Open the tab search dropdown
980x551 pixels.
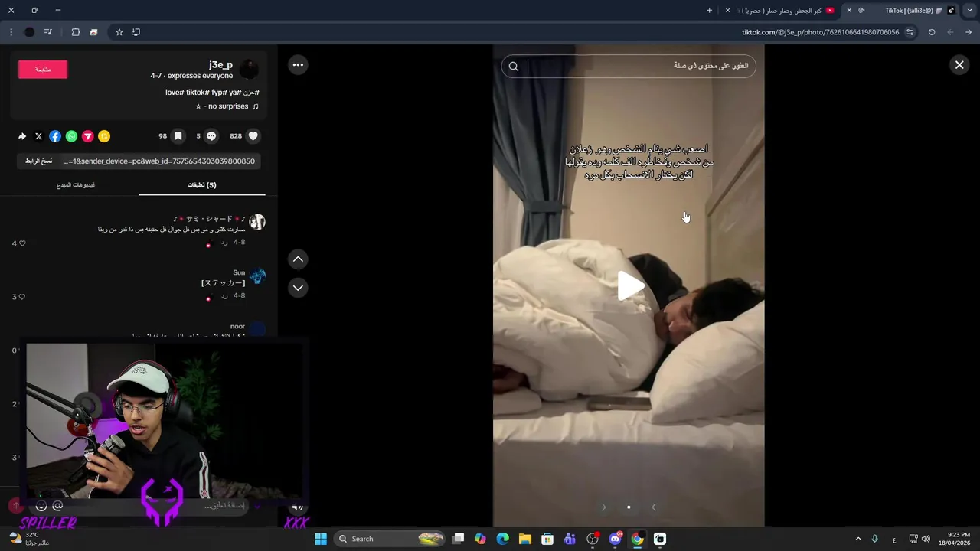coord(969,11)
